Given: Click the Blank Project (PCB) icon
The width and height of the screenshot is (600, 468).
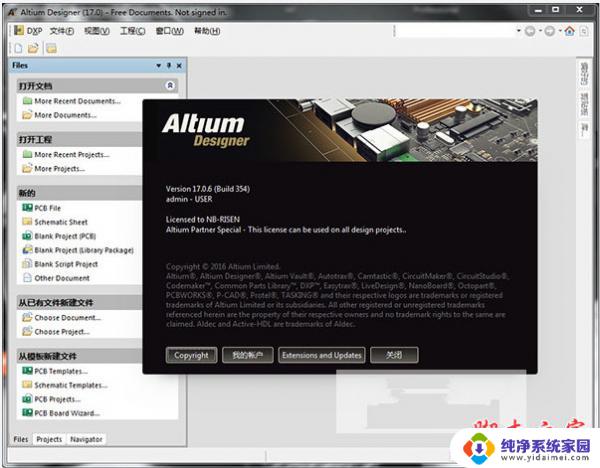Looking at the screenshot, I should [27, 236].
